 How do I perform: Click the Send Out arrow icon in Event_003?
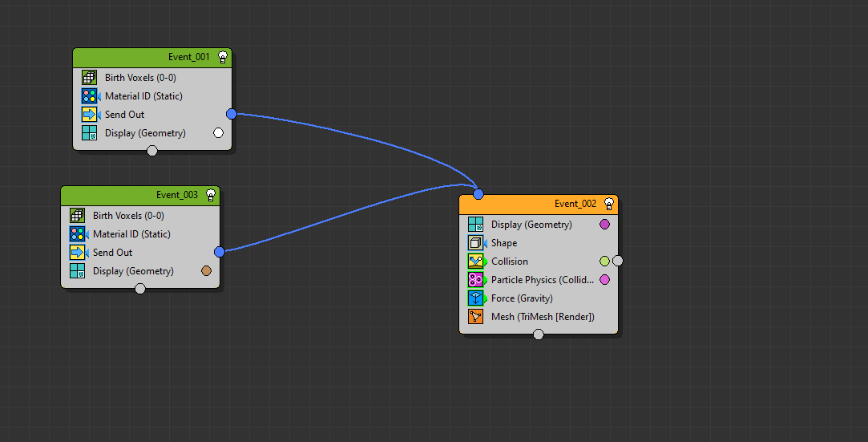78,253
